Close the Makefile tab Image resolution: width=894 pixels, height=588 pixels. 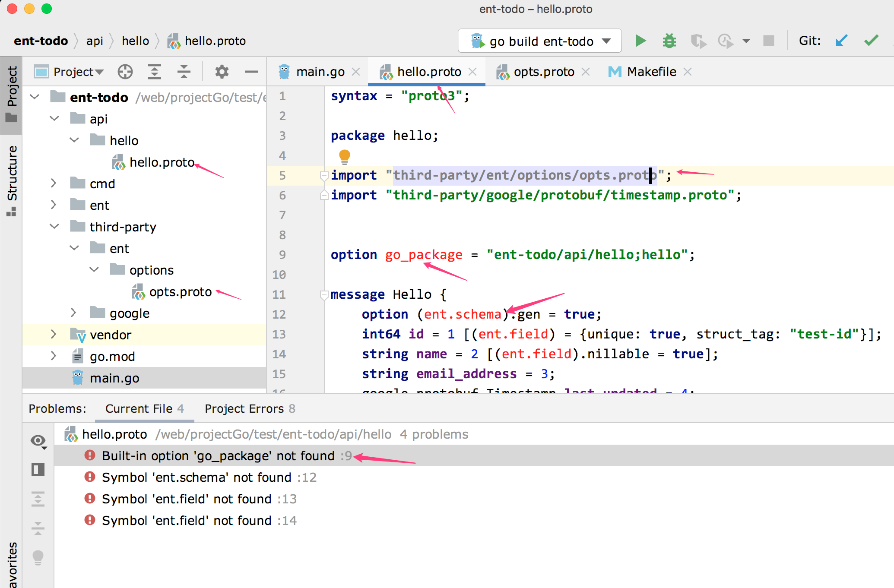pos(688,72)
